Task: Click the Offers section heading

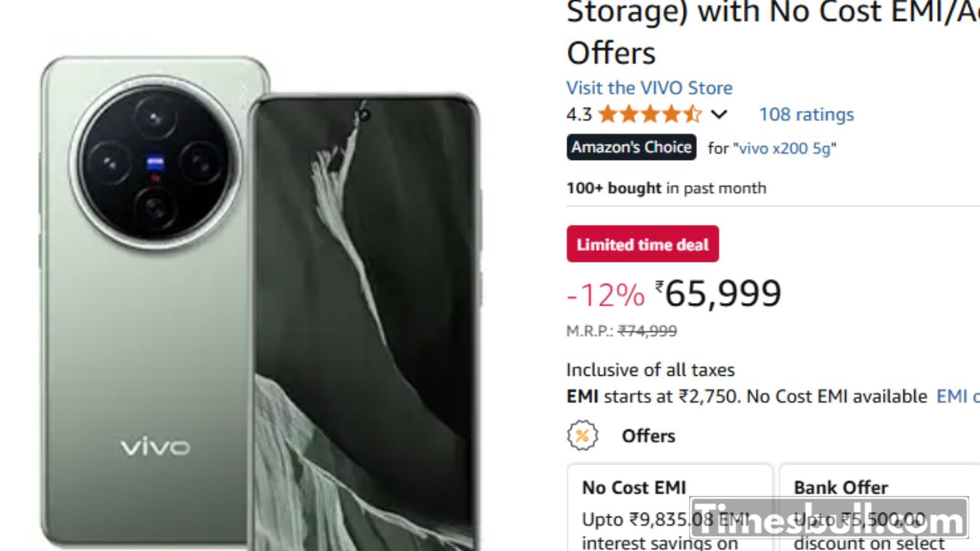Action: [648, 435]
